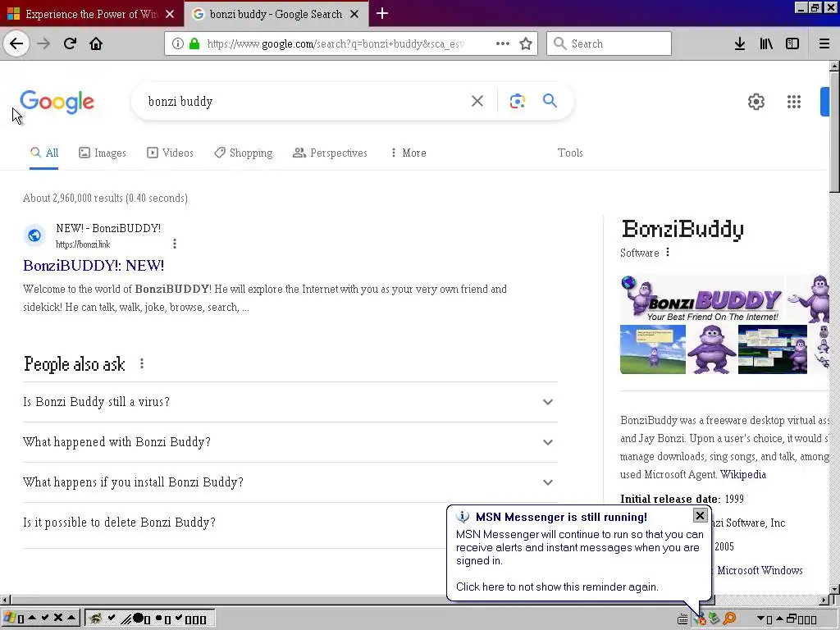This screenshot has width=840, height=630.
Task: Click the bonzi.link globe favicon
Action: pyautogui.click(x=34, y=235)
